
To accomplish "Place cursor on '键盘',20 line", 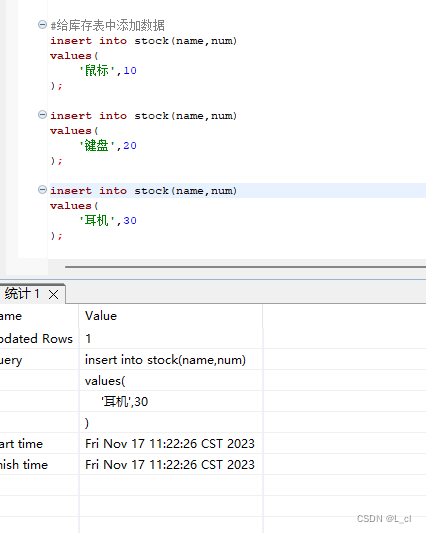I will click(108, 145).
